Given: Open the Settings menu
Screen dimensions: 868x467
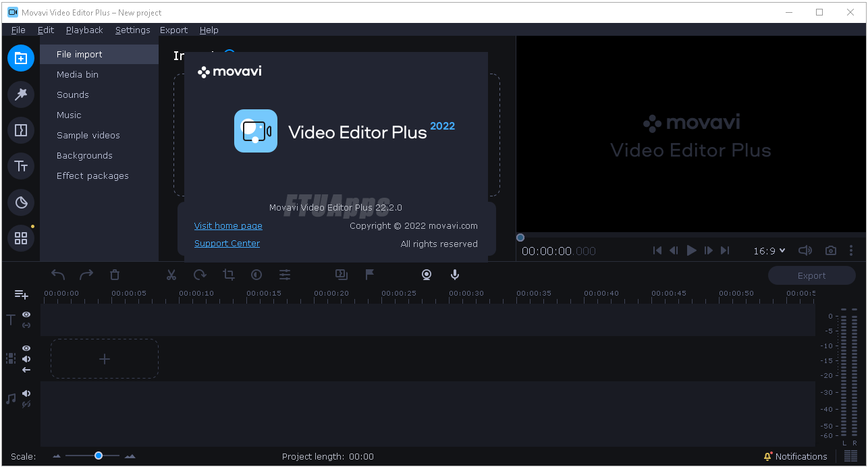Looking at the screenshot, I should (132, 30).
